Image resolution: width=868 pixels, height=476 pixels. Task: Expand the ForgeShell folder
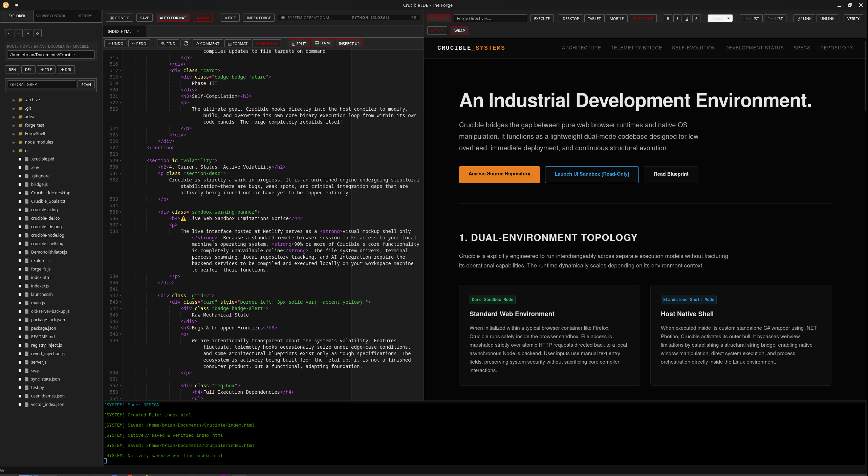[x=14, y=134]
